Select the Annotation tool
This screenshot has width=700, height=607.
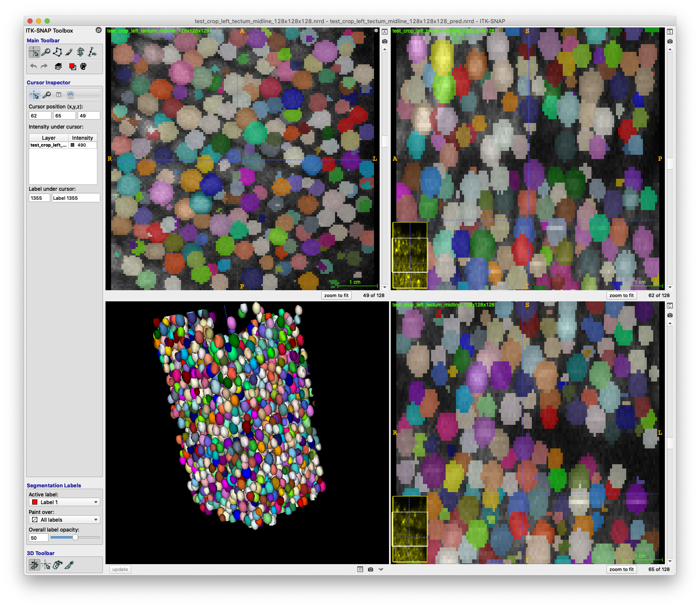click(x=92, y=52)
